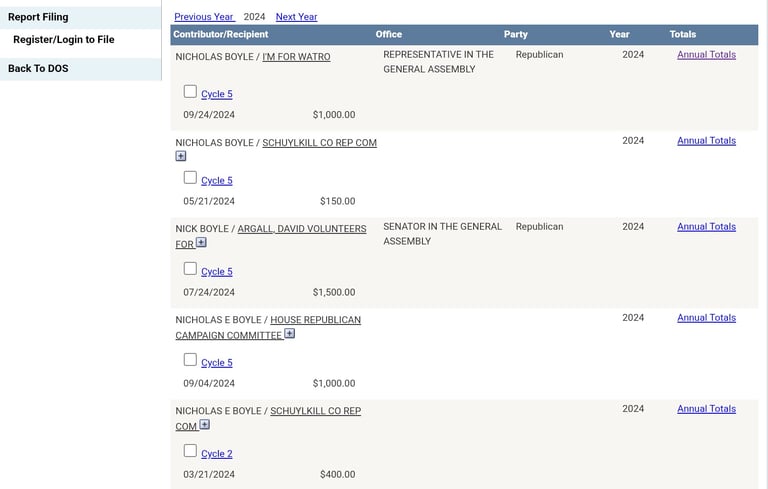This screenshot has height=489, width=768.
Task: Open Register/Login to File
Action: [x=63, y=39]
